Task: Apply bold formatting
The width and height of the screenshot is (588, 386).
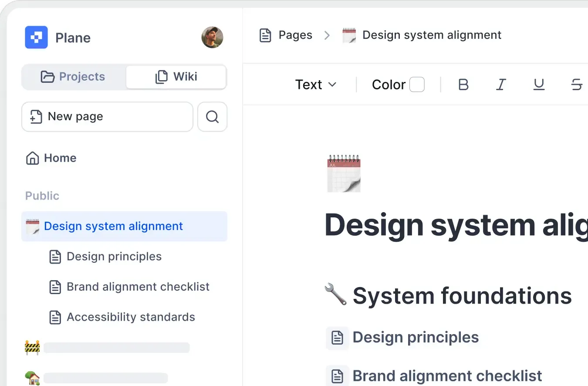Action: pos(463,85)
